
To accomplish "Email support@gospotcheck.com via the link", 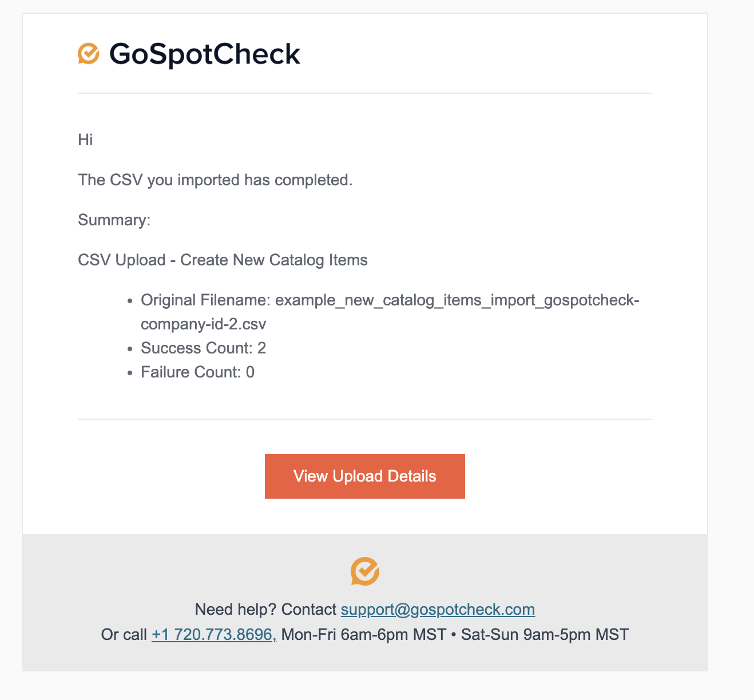I will (438, 610).
